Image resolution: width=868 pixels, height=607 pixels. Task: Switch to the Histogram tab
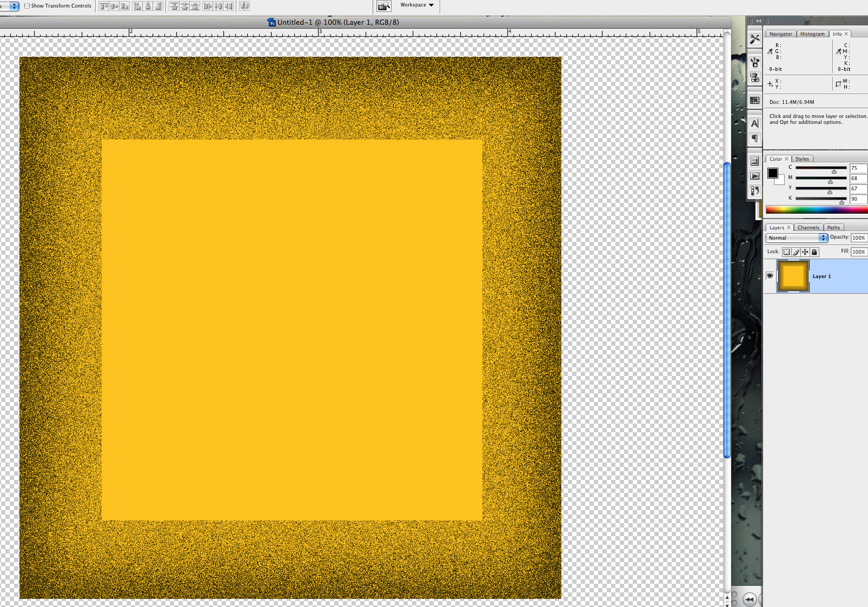812,34
